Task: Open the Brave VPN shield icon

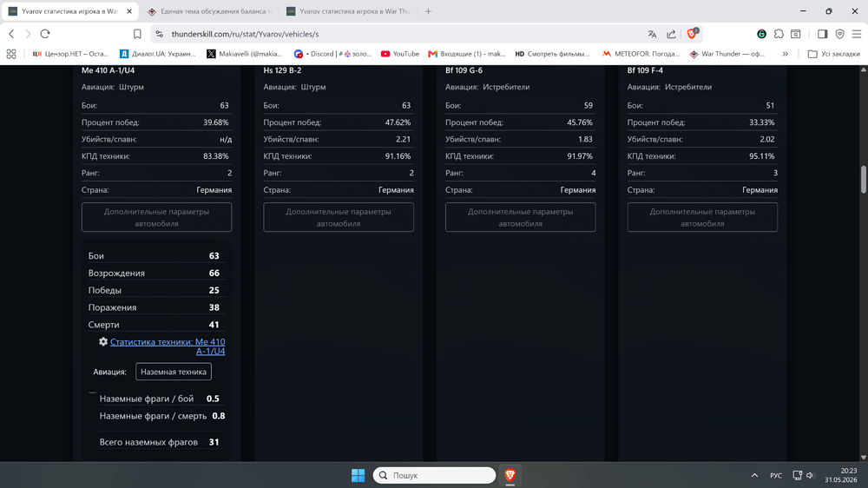Action: click(839, 34)
